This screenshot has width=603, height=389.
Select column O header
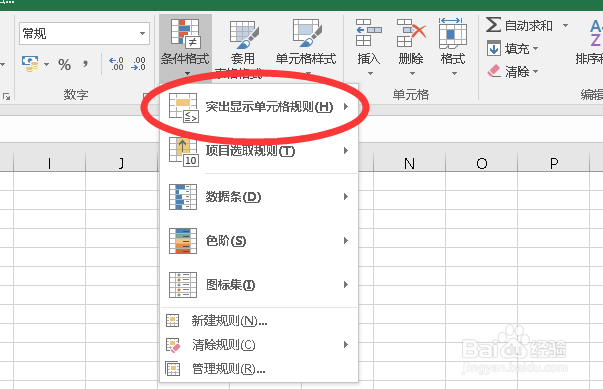click(481, 164)
